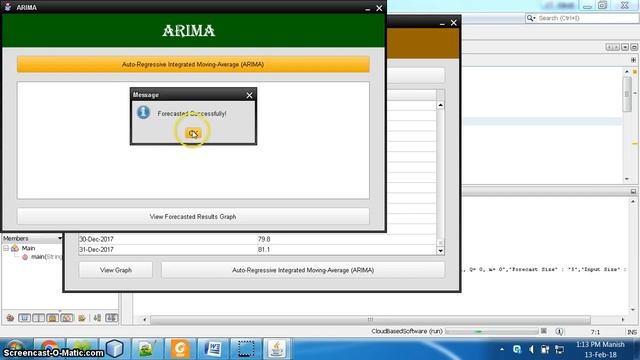This screenshot has width=640, height=360.
Task: Open the green picture-editor taskbar icon
Action: [x=147, y=349]
